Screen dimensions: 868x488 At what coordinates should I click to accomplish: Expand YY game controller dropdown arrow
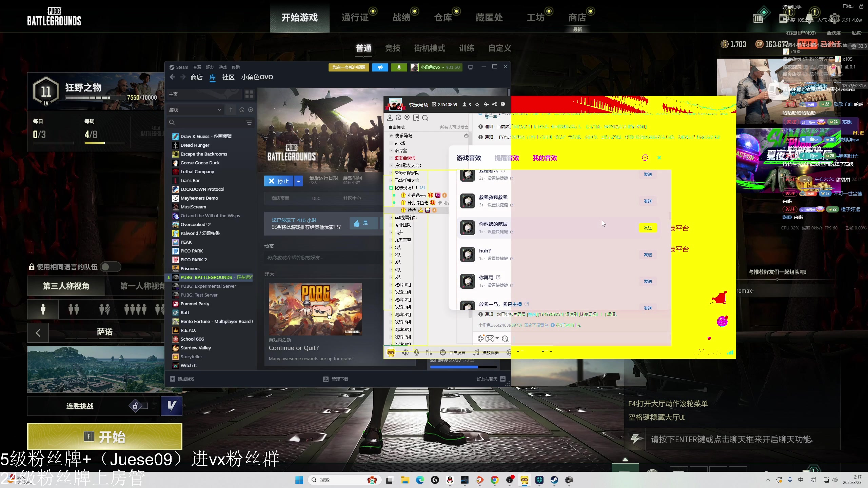point(497,338)
